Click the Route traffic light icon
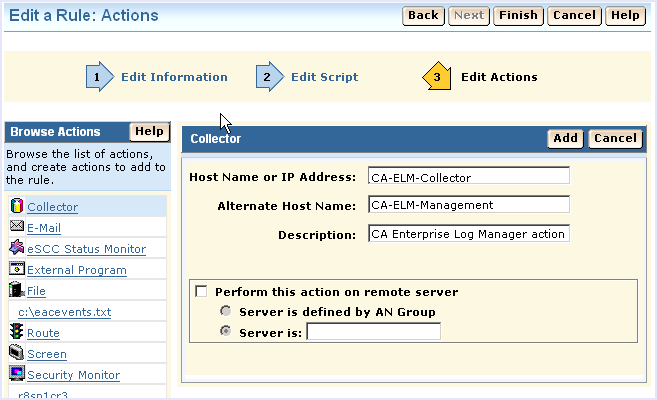The width and height of the screenshot is (657, 400). (16, 333)
